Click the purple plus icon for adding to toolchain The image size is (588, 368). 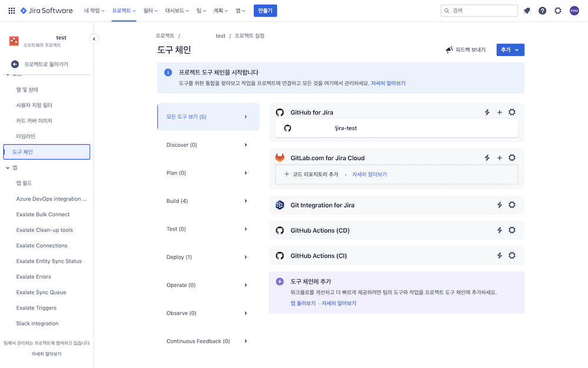click(x=280, y=281)
